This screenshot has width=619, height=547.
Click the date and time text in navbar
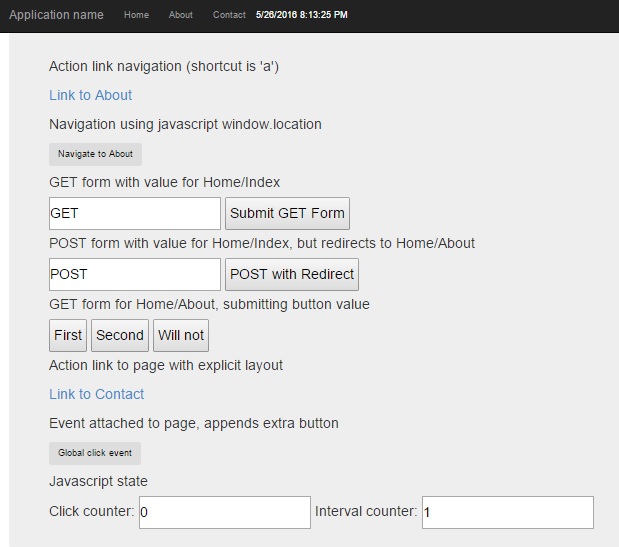point(302,15)
